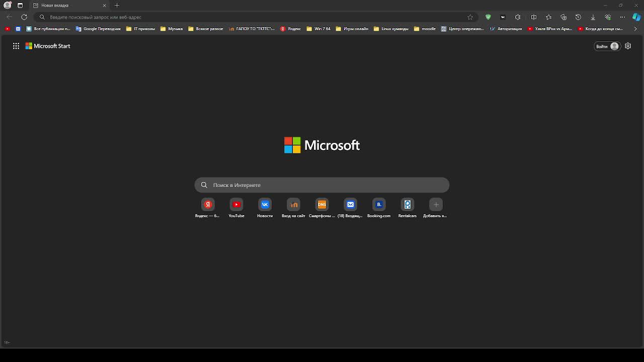Open the "Вход на сайт" quick link tile
The height and width of the screenshot is (362, 644).
click(293, 208)
